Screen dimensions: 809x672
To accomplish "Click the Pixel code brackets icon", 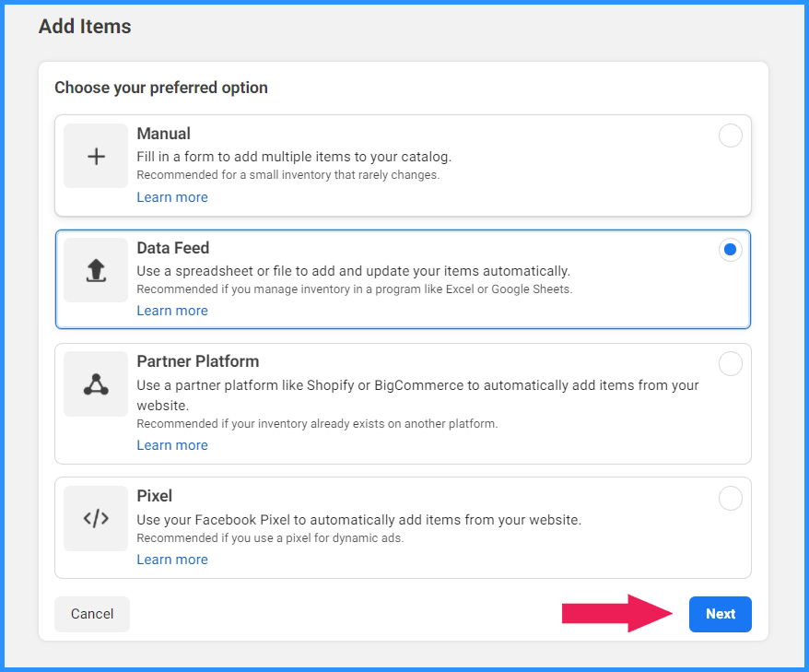I will tap(96, 518).
